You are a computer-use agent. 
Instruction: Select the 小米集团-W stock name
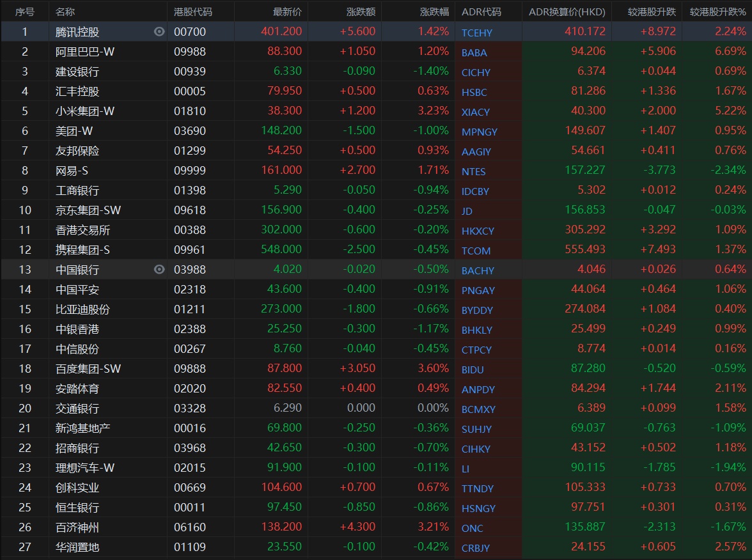click(85, 111)
